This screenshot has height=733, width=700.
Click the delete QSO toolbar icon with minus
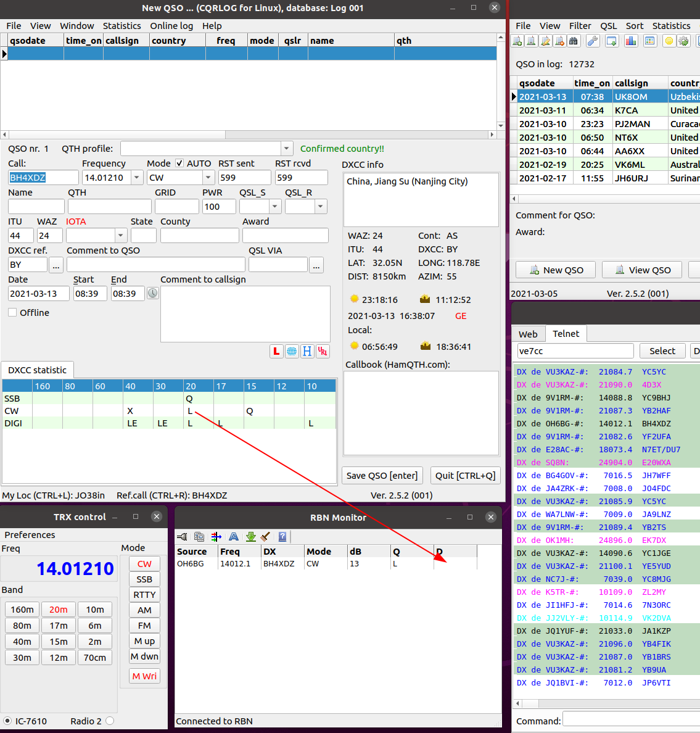click(x=559, y=41)
